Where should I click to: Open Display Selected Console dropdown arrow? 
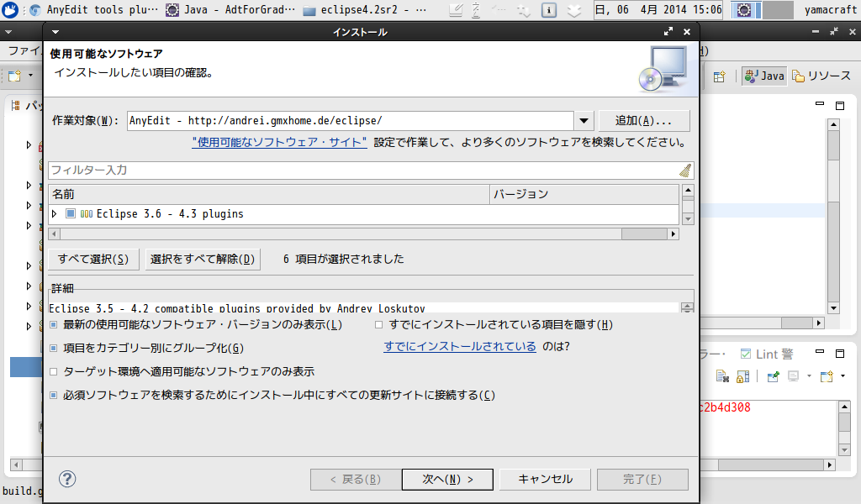tap(808, 376)
